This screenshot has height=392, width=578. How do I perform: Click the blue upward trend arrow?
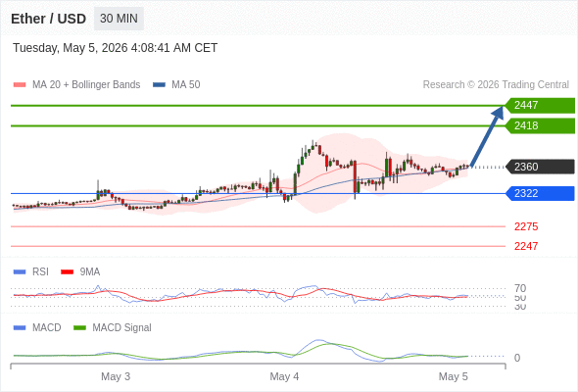[x=487, y=136]
